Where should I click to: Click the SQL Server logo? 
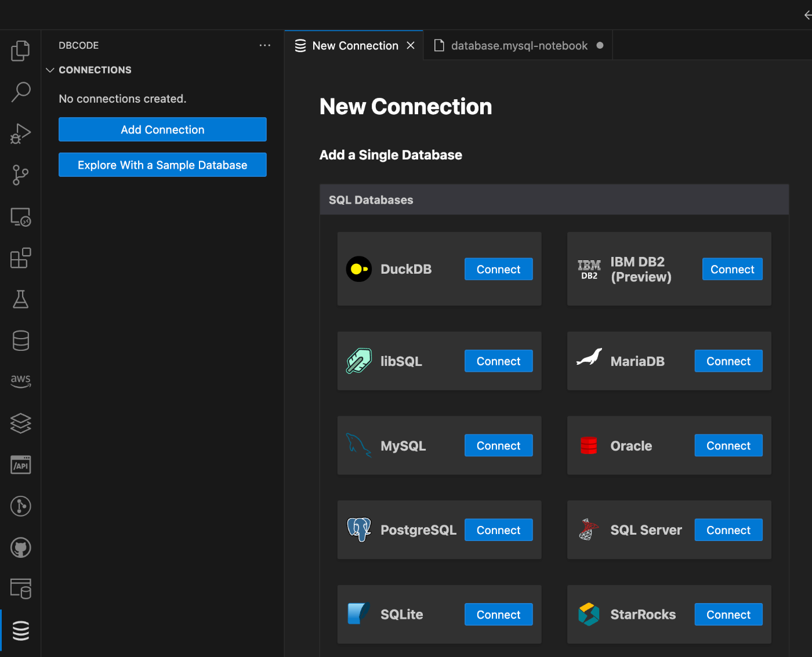(589, 529)
